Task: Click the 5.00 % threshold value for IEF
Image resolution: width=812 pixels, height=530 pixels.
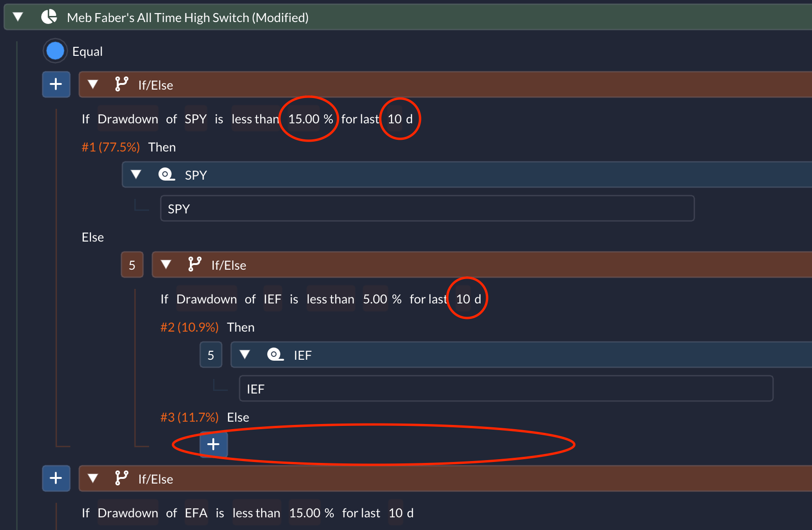Action: 382,299
